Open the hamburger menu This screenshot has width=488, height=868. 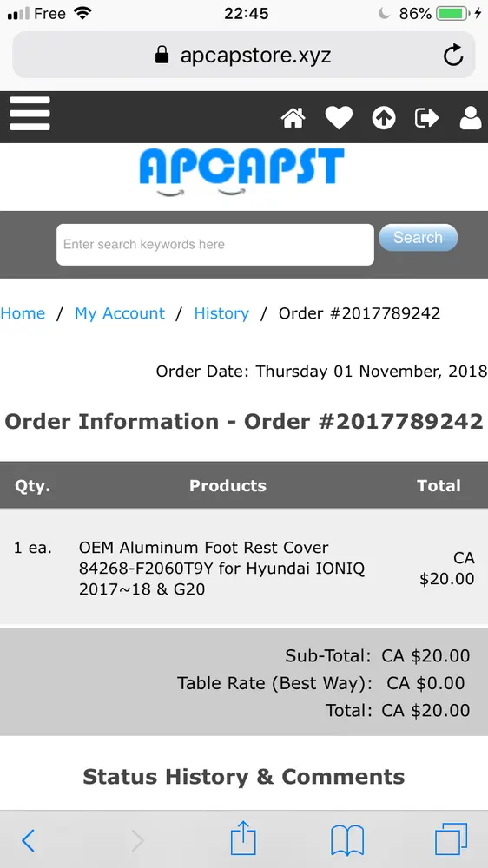coord(30,114)
